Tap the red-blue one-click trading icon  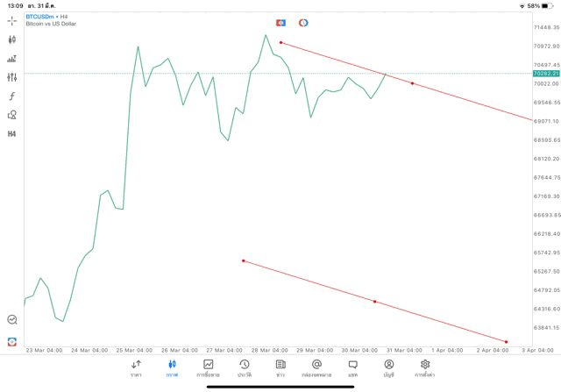pos(280,23)
